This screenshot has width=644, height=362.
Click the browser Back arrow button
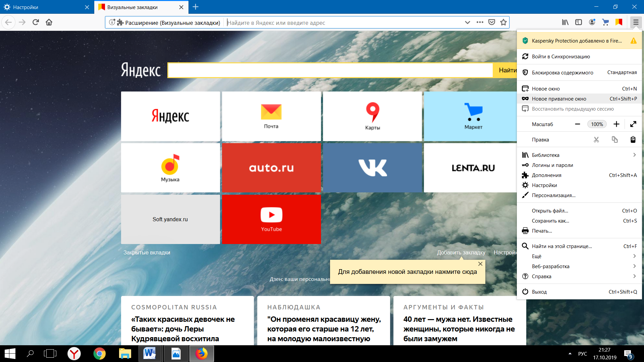pyautogui.click(x=8, y=22)
